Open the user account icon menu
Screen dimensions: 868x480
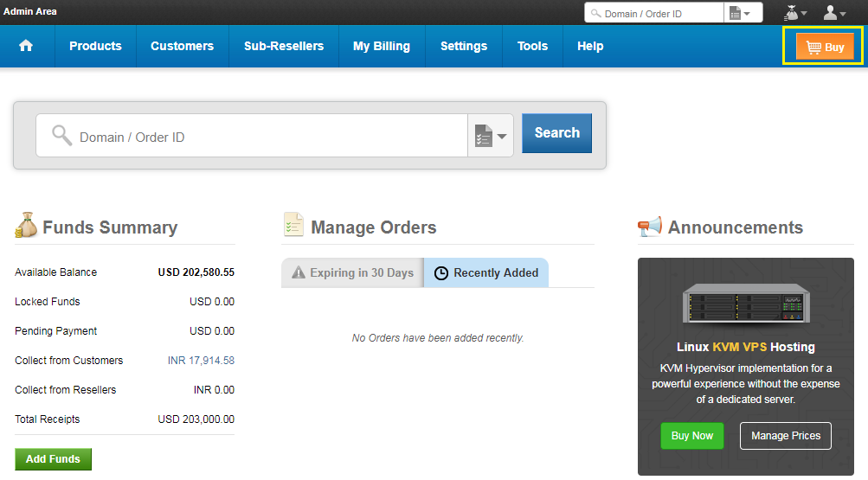(x=834, y=13)
